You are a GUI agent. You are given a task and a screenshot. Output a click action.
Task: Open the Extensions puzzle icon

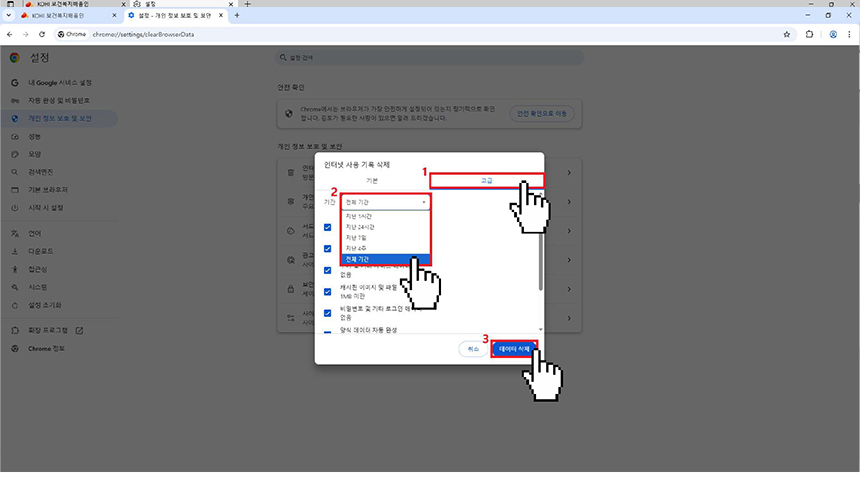tap(809, 34)
